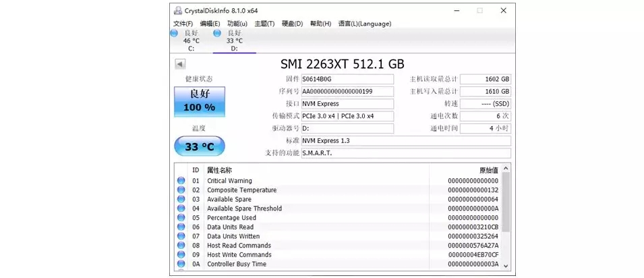Screen dimensions: 644x278
Task: Click status icon for Composite Temperature
Action: [181, 190]
